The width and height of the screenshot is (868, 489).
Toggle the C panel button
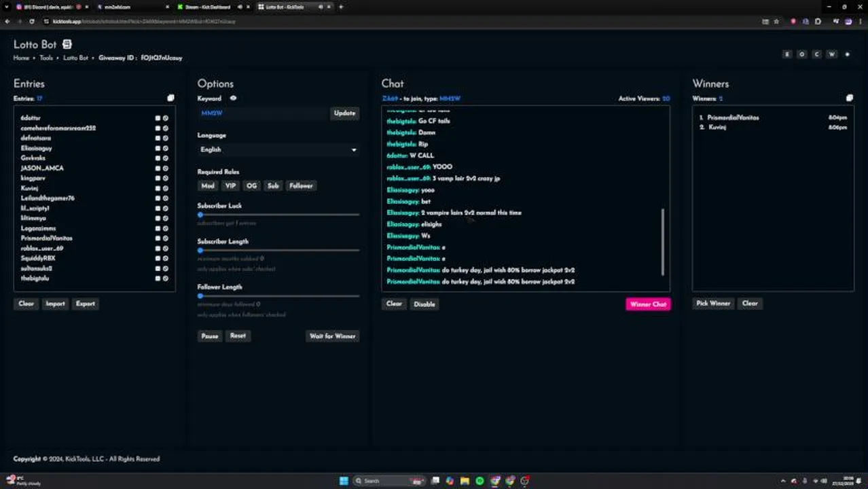click(x=817, y=54)
